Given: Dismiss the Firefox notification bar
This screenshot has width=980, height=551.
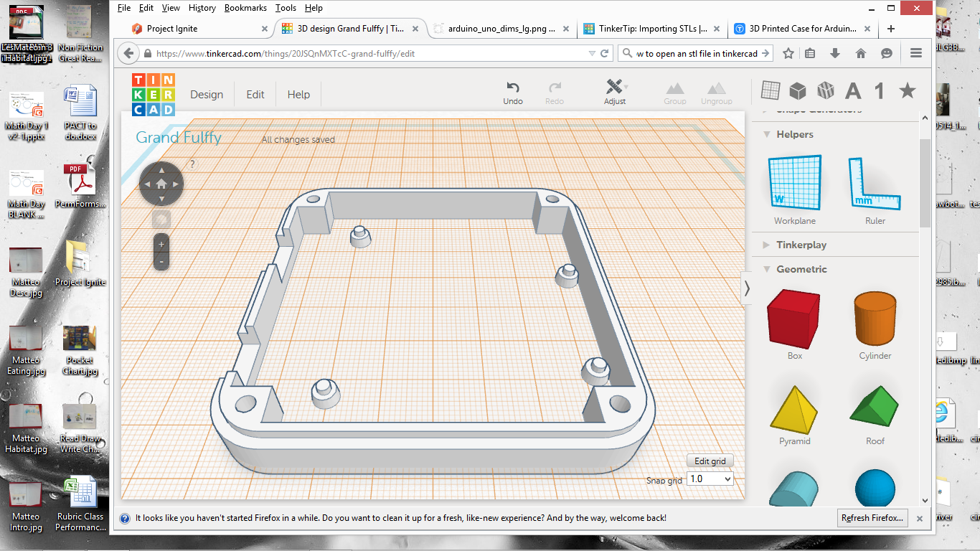Looking at the screenshot, I should [920, 518].
